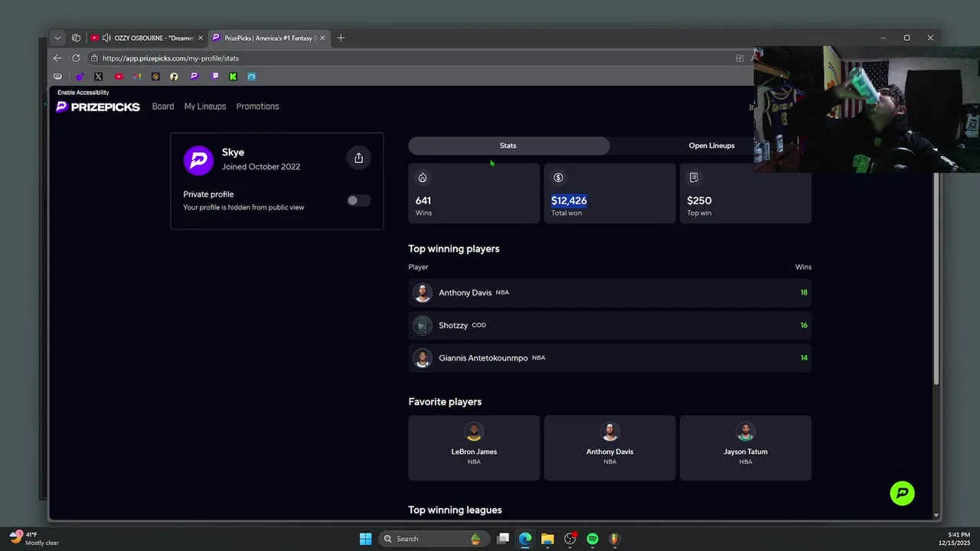This screenshot has width=980, height=551.
Task: Open the profile share icon
Action: pyautogui.click(x=358, y=158)
